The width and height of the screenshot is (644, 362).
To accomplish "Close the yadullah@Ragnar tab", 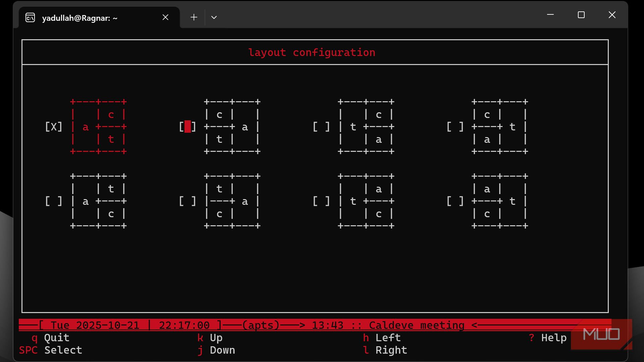I will coord(165,17).
